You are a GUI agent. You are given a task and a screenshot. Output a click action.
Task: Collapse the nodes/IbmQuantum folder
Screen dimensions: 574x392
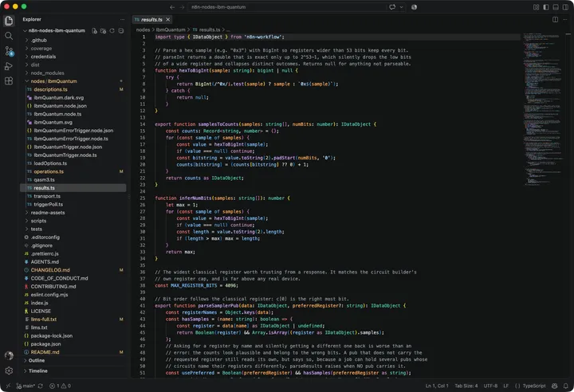pyautogui.click(x=73, y=81)
